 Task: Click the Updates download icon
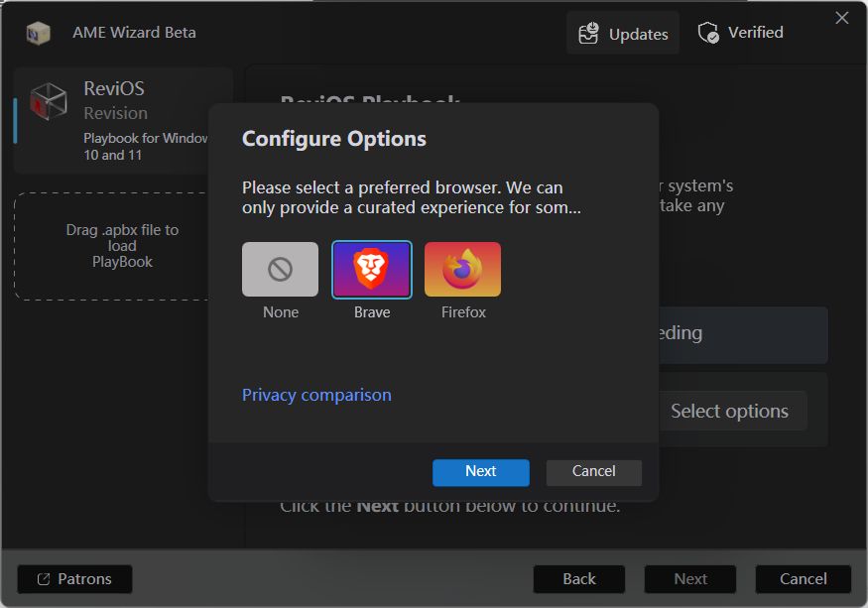point(588,33)
